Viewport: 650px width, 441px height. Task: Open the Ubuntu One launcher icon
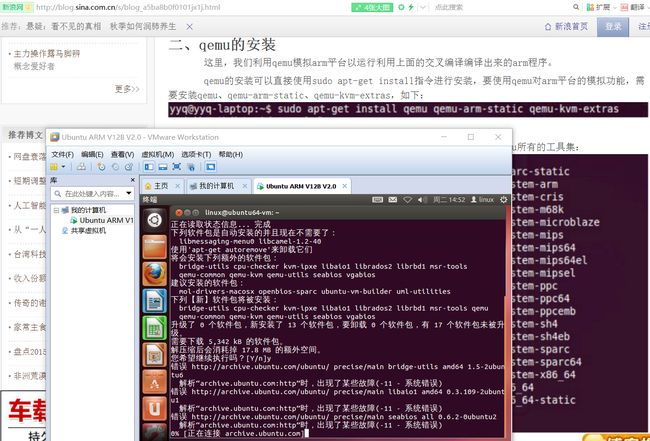155,409
